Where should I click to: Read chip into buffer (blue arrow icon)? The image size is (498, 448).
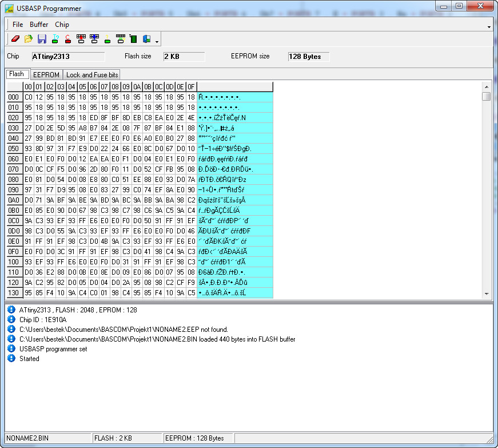[x=94, y=39]
